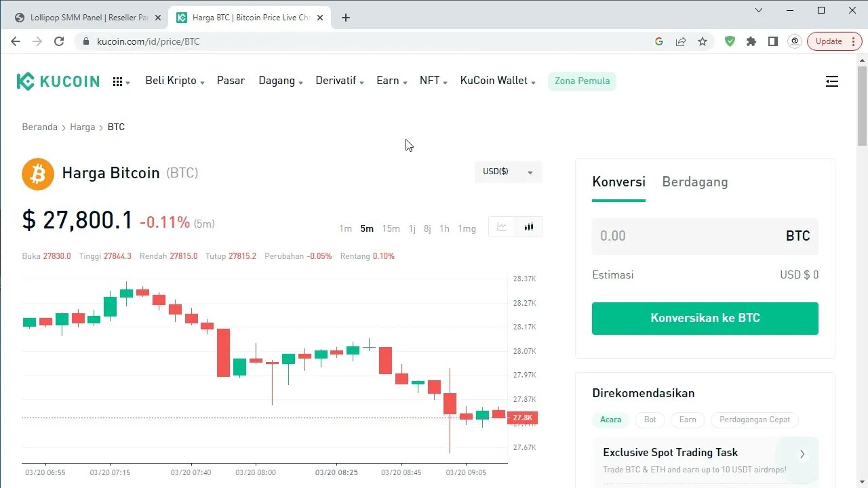The image size is (868, 488).
Task: Open the USD($) currency dropdown
Action: tap(509, 172)
